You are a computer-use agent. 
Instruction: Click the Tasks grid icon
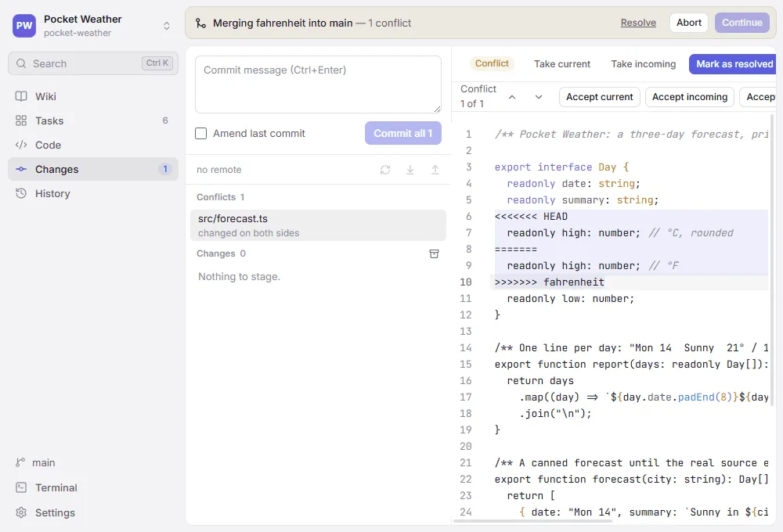pyautogui.click(x=21, y=120)
